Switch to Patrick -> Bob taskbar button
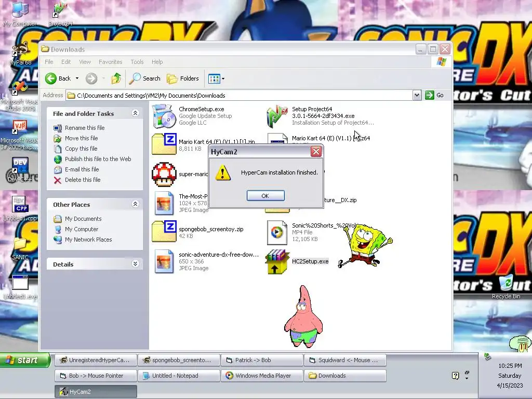 coord(262,360)
